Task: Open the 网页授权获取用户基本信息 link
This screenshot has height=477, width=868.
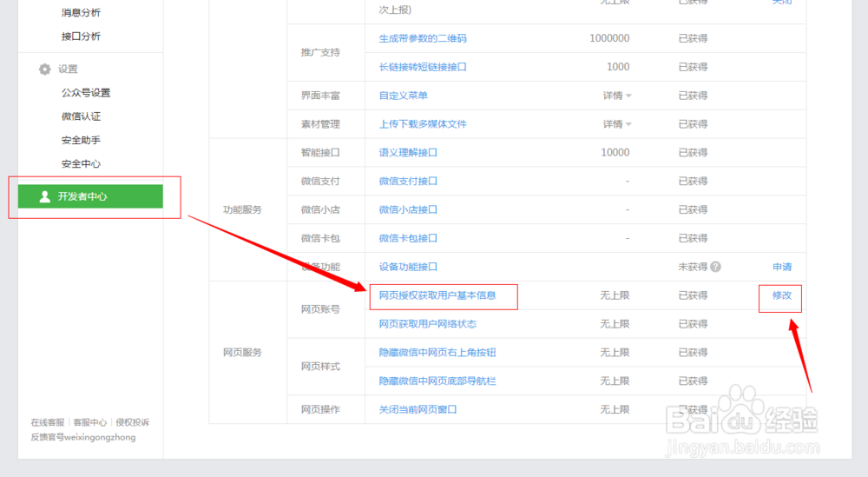Action: (x=437, y=295)
